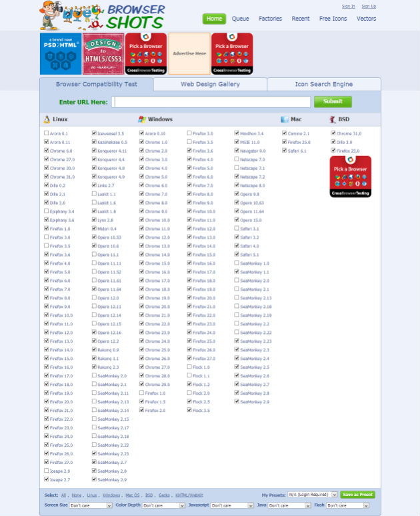
Task: Open the Design to HTML5/CSS3 banner
Action: tap(103, 53)
